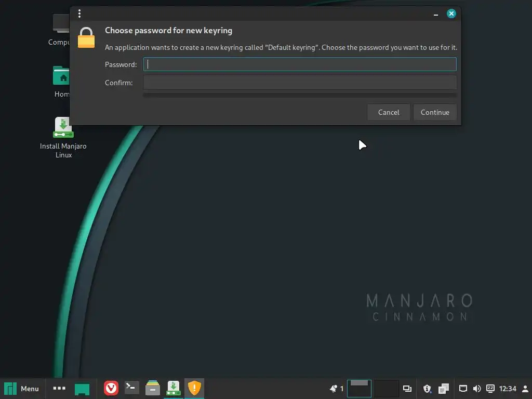Open the calendar from the 12:34 clock
The height and width of the screenshot is (399, 532).
click(x=508, y=389)
